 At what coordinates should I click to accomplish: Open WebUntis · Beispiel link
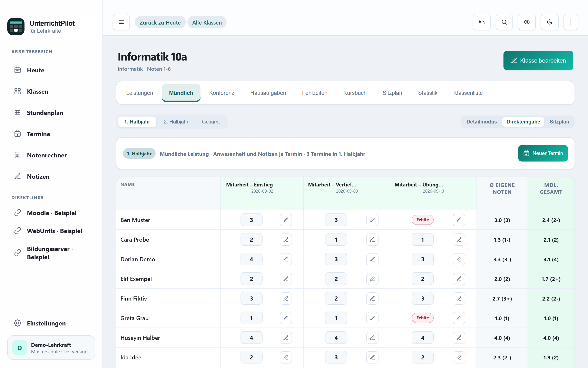click(x=51, y=231)
